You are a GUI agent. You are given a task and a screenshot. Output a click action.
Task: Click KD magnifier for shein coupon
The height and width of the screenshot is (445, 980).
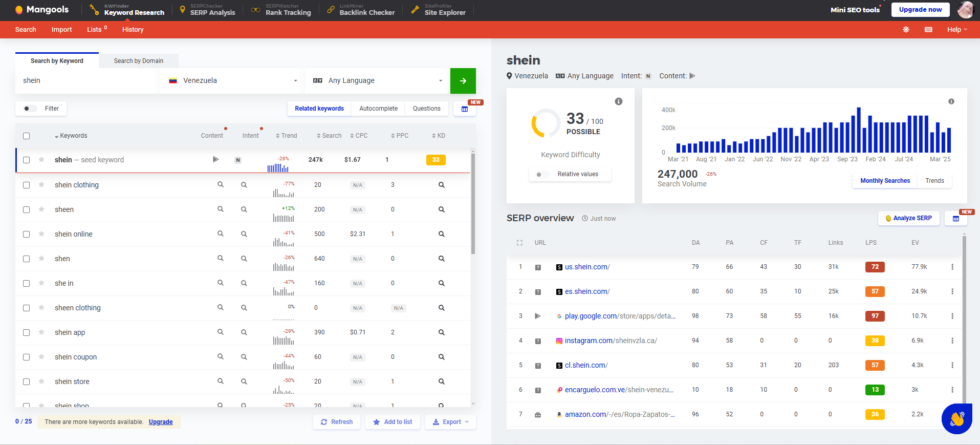pyautogui.click(x=441, y=357)
